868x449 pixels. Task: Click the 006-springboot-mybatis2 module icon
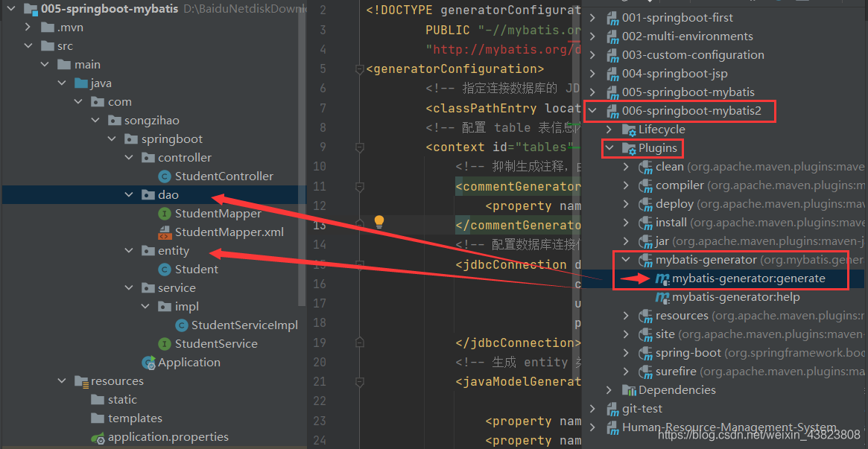[x=612, y=111]
